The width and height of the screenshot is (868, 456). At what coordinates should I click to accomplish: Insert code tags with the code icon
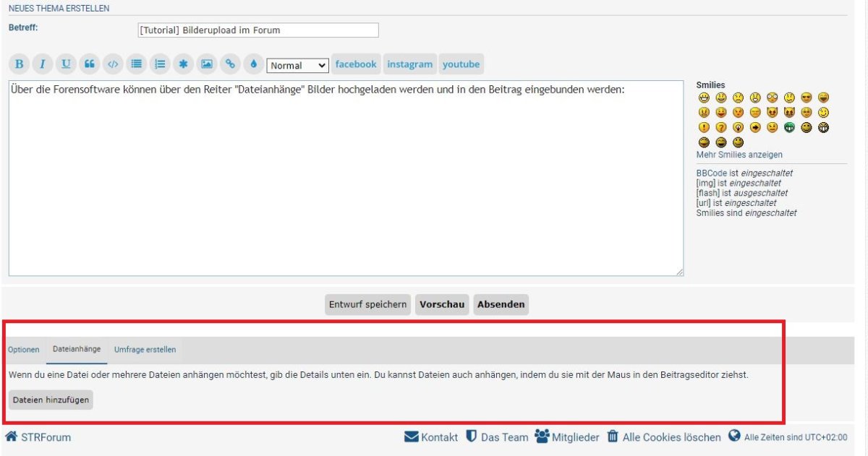tap(112, 64)
